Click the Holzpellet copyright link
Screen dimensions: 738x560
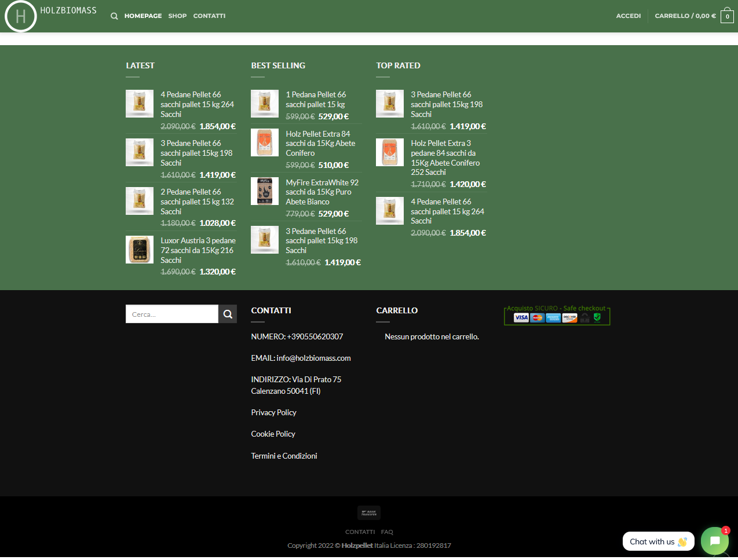(357, 546)
